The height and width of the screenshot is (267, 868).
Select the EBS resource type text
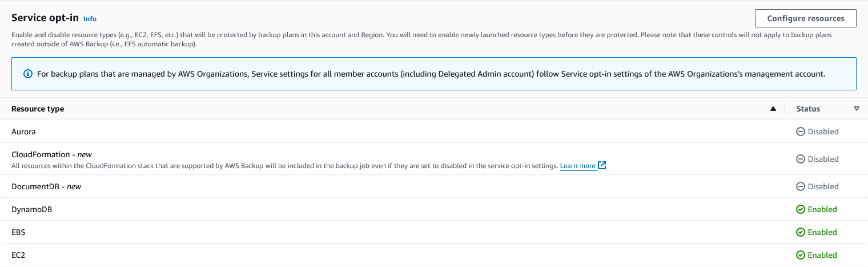pos(18,232)
